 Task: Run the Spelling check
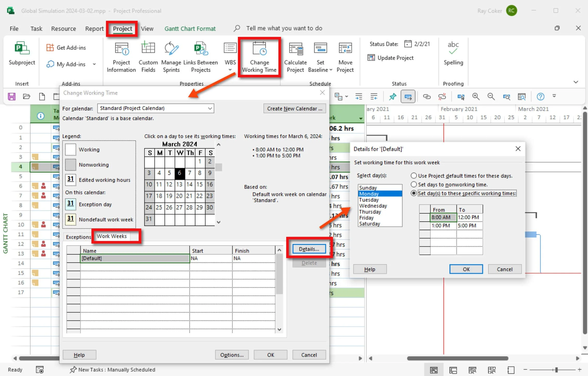point(453,54)
